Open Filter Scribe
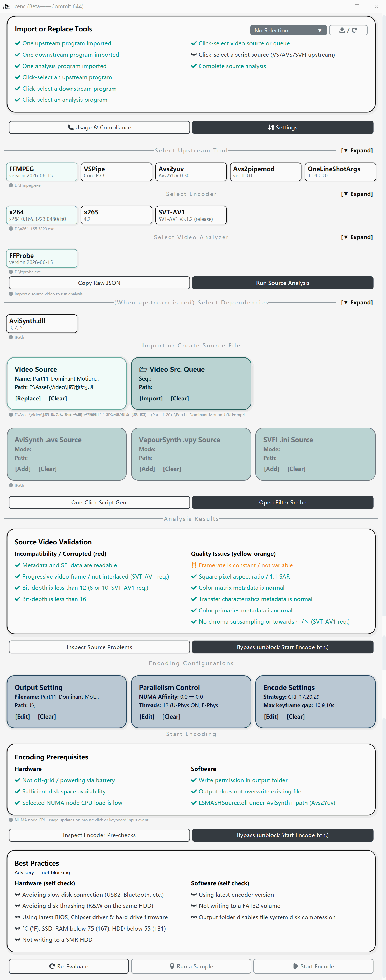The image size is (386, 980). [282, 503]
